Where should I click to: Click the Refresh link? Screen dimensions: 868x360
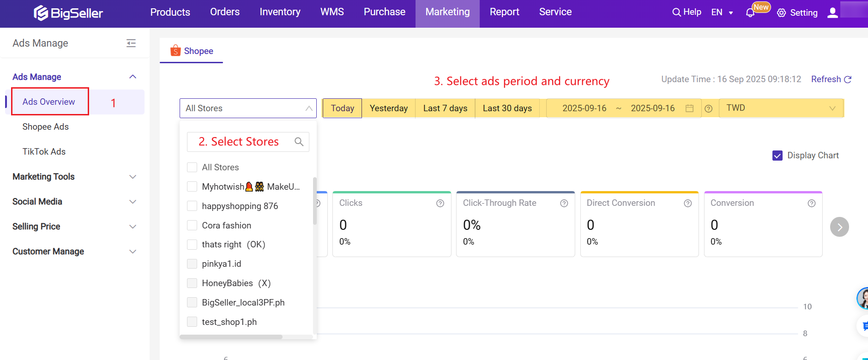tap(831, 79)
